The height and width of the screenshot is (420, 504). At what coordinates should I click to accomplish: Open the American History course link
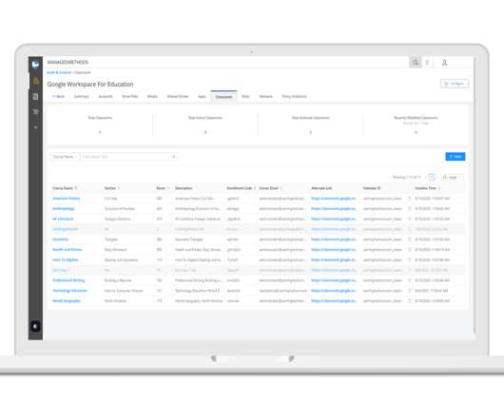click(x=67, y=199)
